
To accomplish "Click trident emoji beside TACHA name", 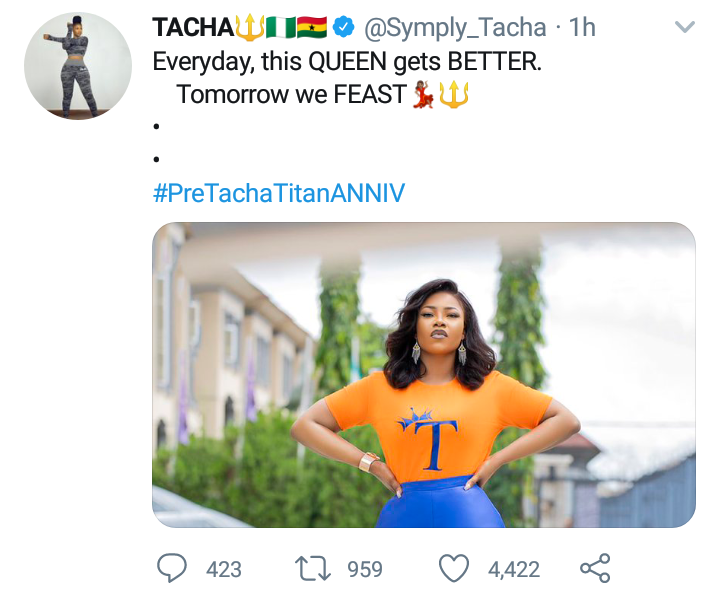I will click(x=250, y=27).
